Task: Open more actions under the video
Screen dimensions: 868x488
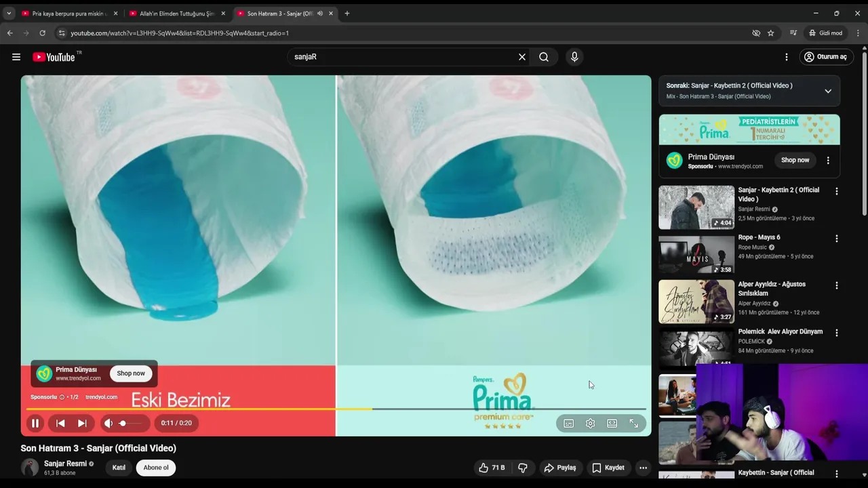Action: [x=643, y=468]
